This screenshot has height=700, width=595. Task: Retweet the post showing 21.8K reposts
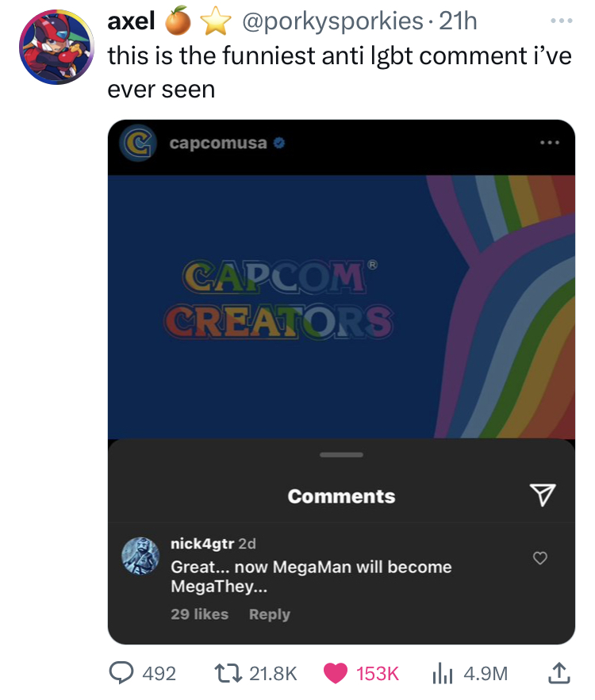click(228, 673)
